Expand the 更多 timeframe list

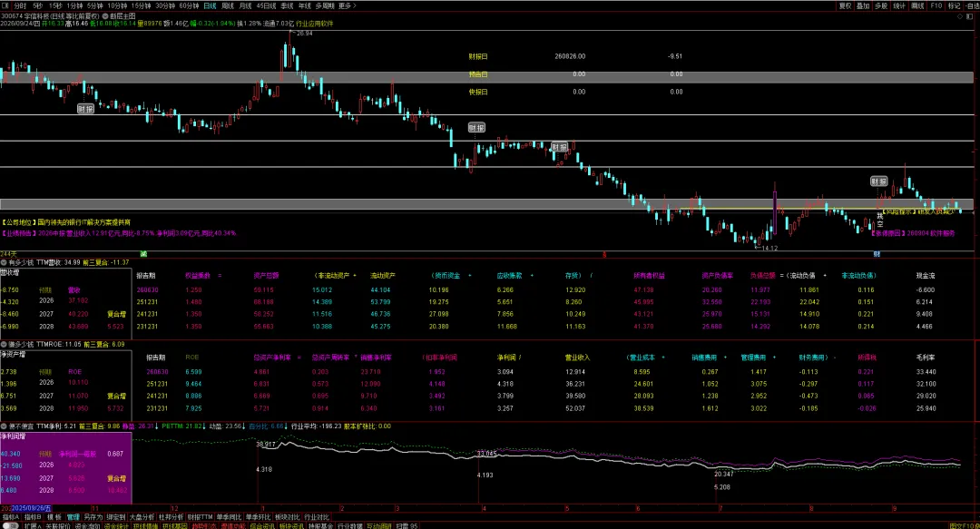347,5
